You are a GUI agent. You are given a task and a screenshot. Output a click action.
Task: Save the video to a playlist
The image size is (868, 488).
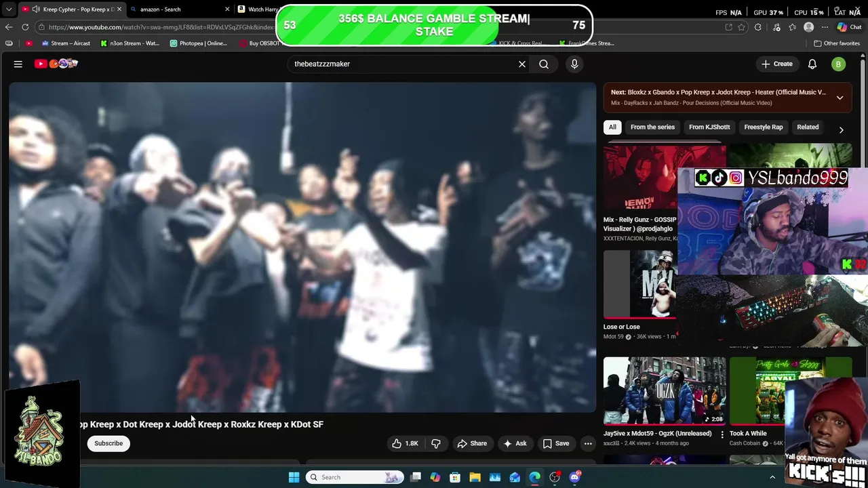point(556,443)
